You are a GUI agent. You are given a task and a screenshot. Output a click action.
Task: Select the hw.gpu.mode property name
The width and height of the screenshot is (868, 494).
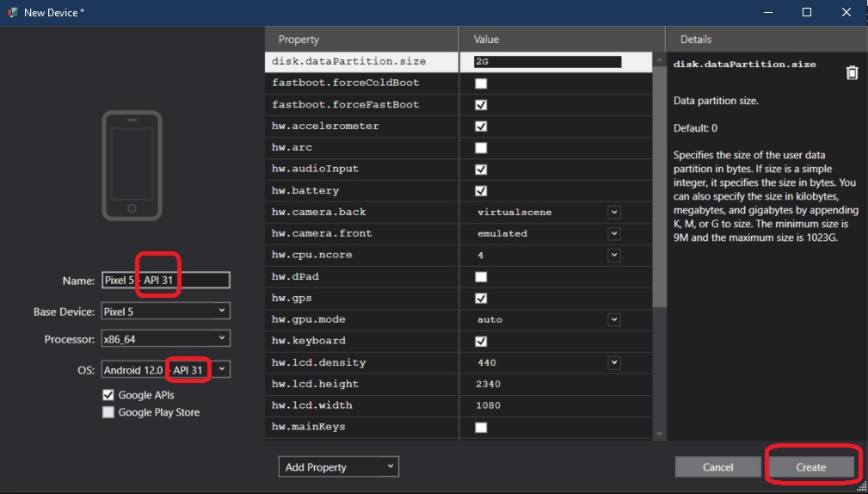308,319
